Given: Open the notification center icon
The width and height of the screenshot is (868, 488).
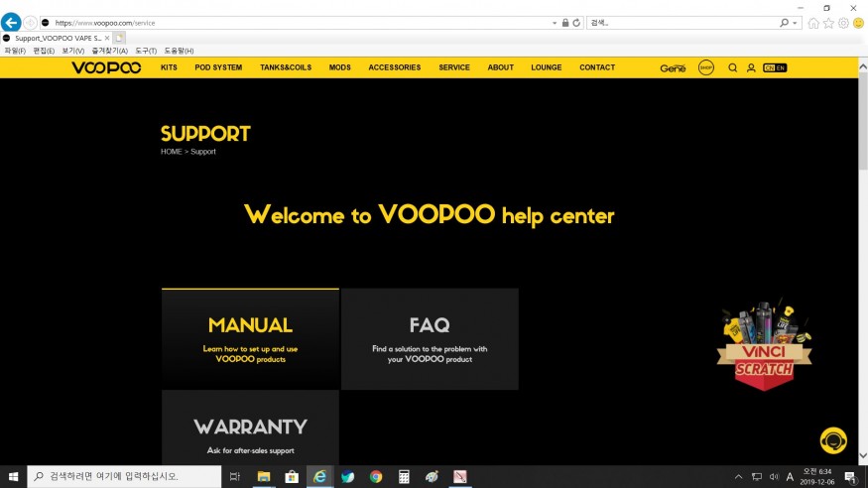Looking at the screenshot, I should click(850, 476).
